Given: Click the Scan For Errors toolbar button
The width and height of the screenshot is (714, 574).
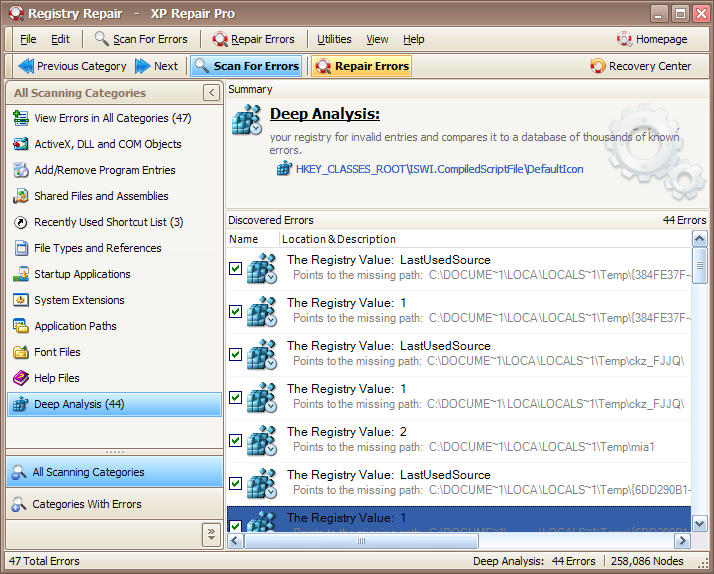Looking at the screenshot, I should click(x=246, y=66).
